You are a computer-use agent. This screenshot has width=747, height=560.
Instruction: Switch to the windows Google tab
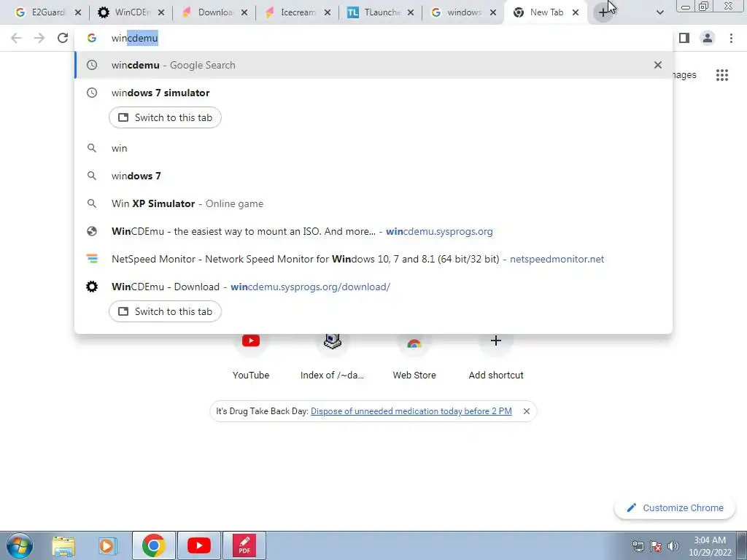click(x=458, y=12)
